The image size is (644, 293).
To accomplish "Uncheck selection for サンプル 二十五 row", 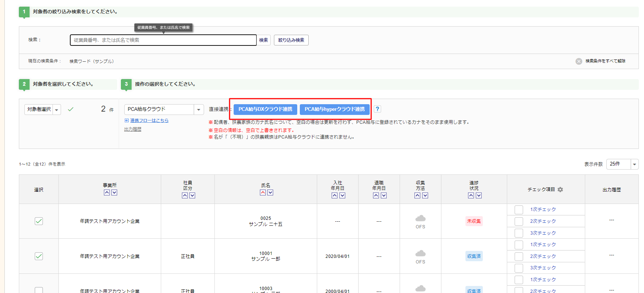I will pos(39,221).
